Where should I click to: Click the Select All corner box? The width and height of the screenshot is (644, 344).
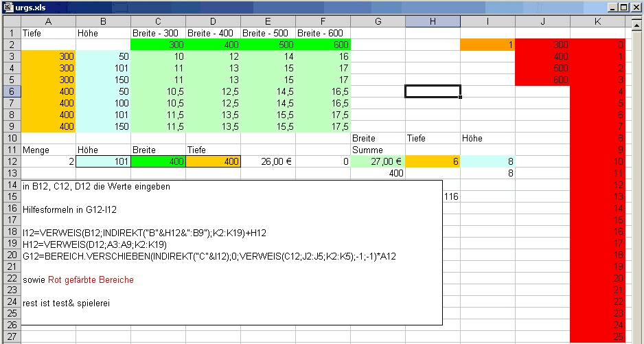[x=12, y=21]
